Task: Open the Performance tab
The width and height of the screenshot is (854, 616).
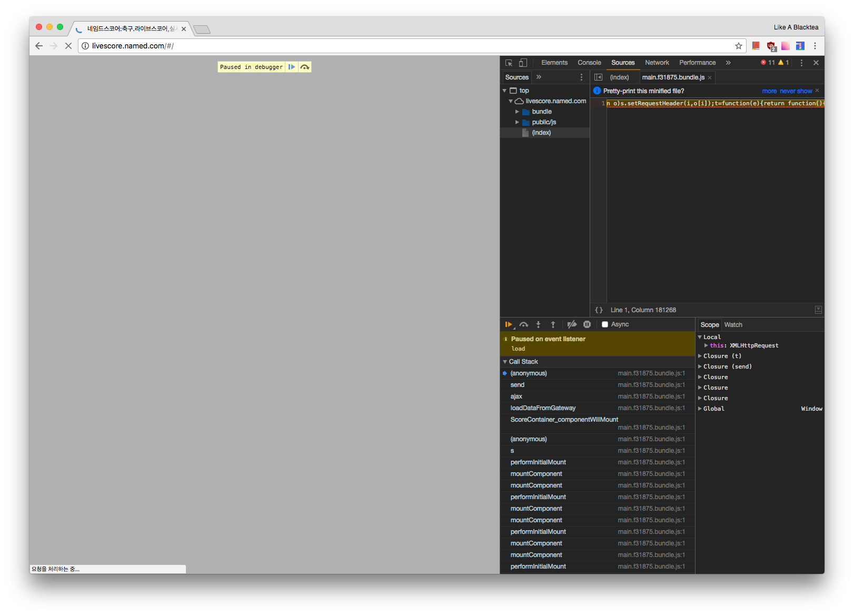Action: [x=697, y=63]
